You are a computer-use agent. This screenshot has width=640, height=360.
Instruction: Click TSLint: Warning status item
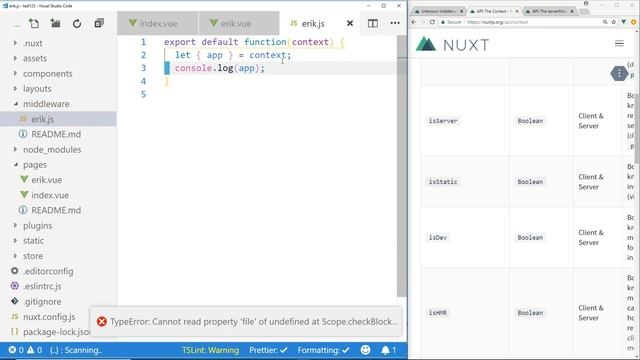point(210,350)
